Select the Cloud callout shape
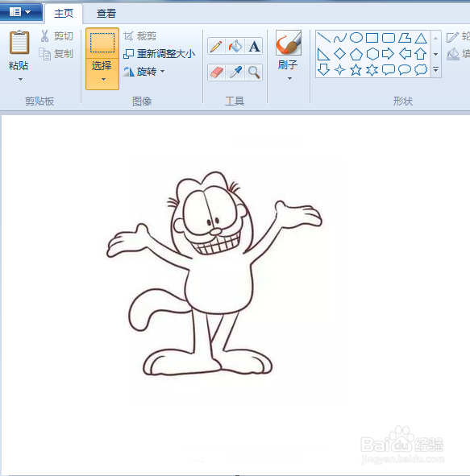The height and width of the screenshot is (476, 470). [421, 70]
